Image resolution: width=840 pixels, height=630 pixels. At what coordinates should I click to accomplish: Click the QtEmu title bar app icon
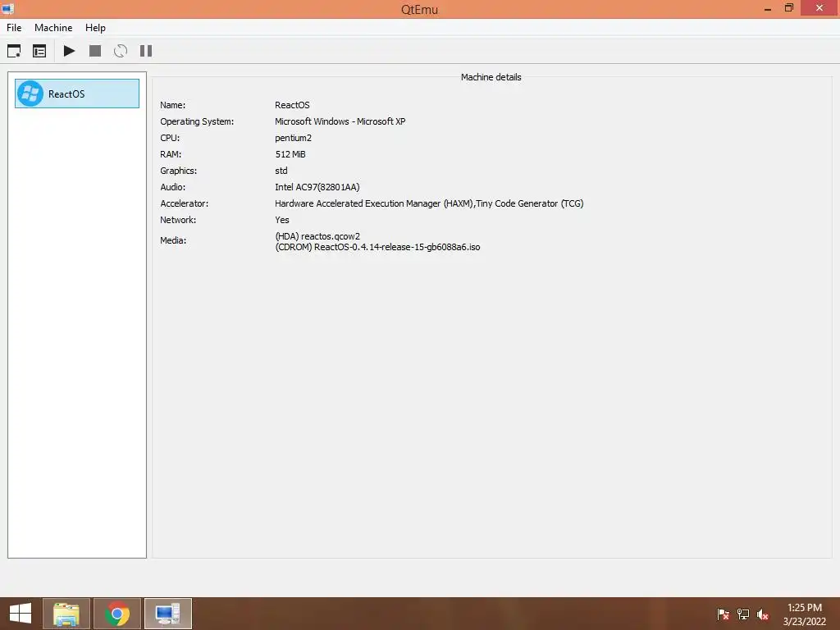pyautogui.click(x=7, y=8)
